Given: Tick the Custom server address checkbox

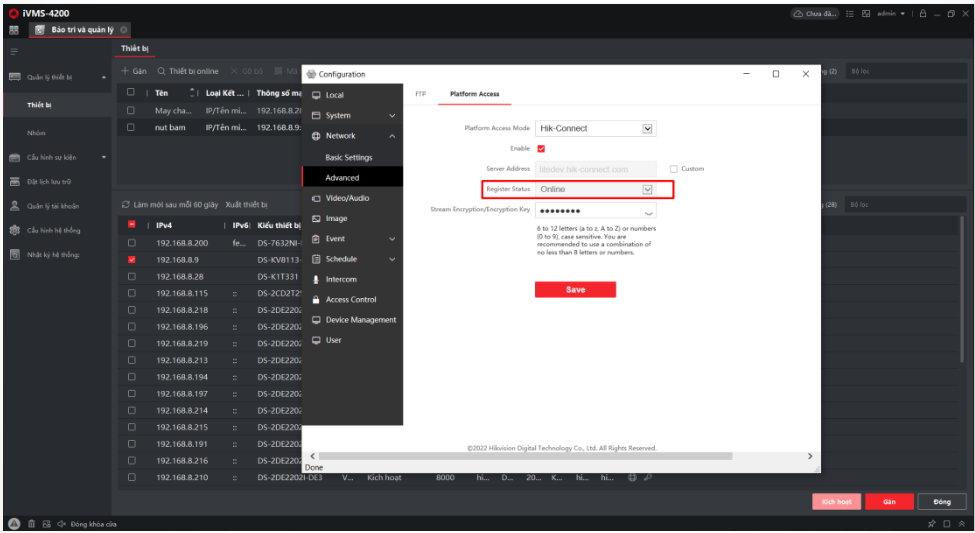Looking at the screenshot, I should point(674,169).
